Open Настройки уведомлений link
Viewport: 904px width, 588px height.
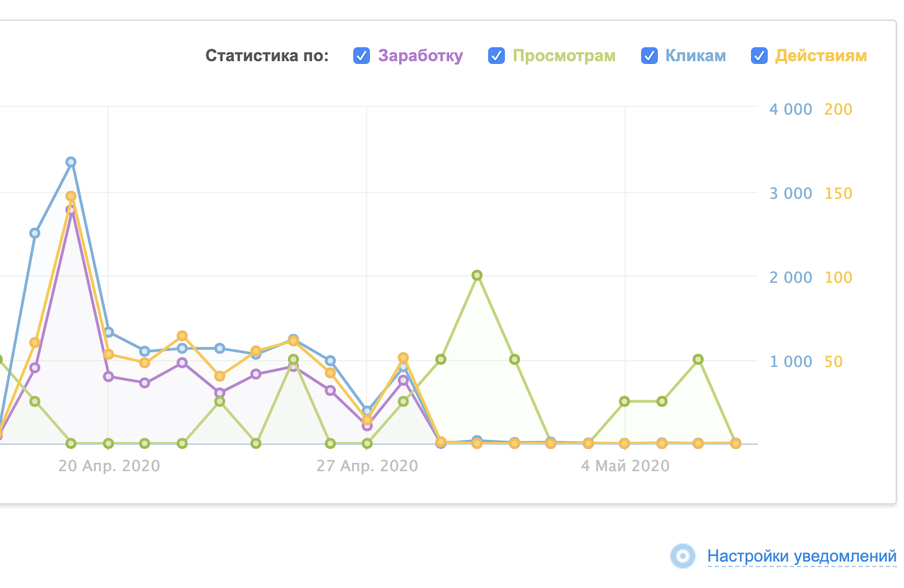click(x=802, y=556)
